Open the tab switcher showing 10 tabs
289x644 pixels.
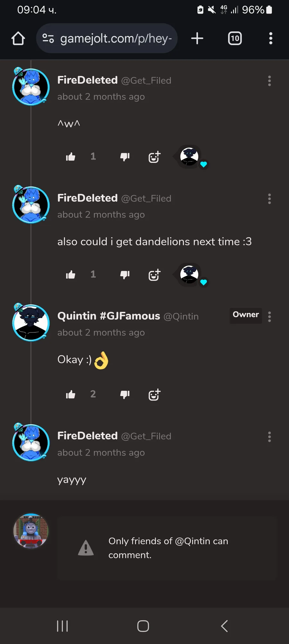click(x=235, y=38)
